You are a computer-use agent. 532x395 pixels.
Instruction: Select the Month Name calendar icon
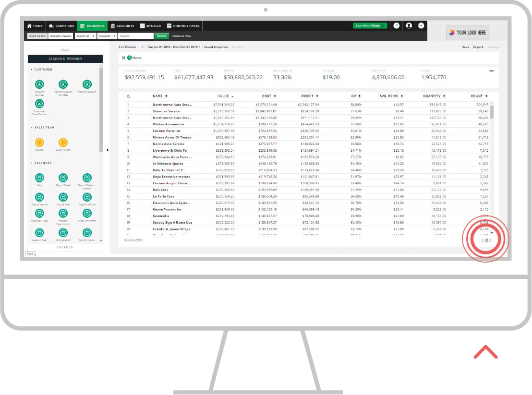tap(87, 233)
